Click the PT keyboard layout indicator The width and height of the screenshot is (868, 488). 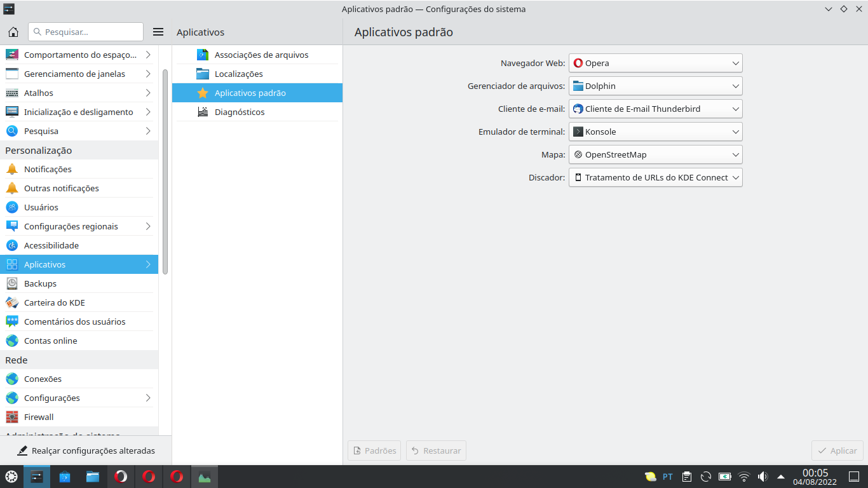pyautogui.click(x=668, y=477)
